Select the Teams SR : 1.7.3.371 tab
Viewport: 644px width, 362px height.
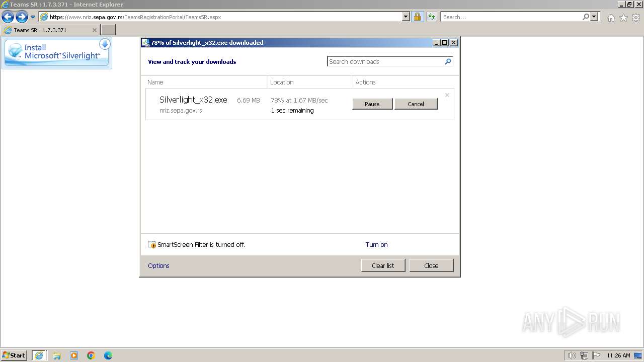[x=50, y=30]
